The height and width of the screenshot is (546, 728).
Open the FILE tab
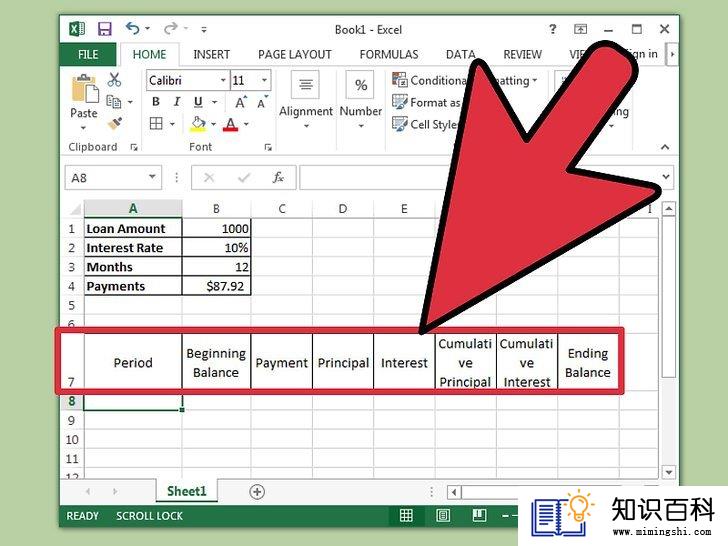[88, 54]
